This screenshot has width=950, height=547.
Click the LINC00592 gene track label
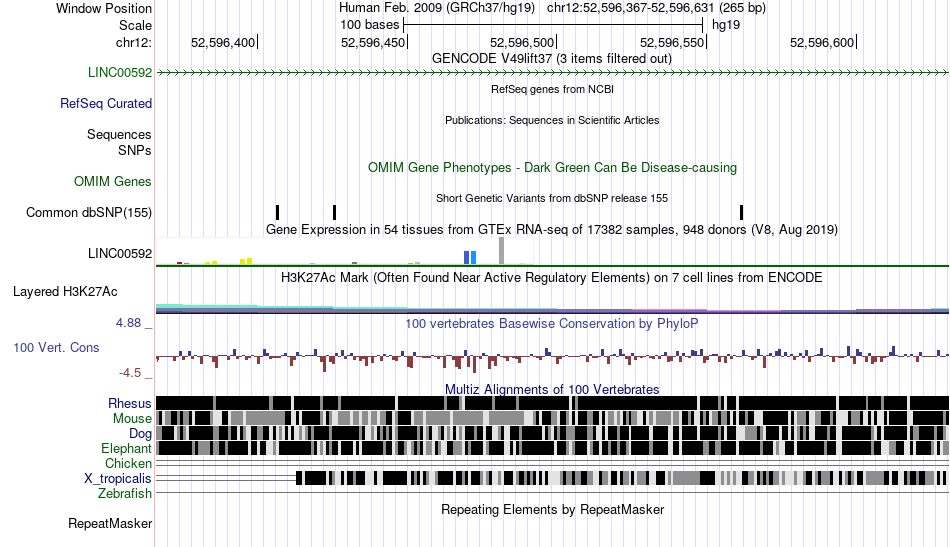pyautogui.click(x=120, y=73)
